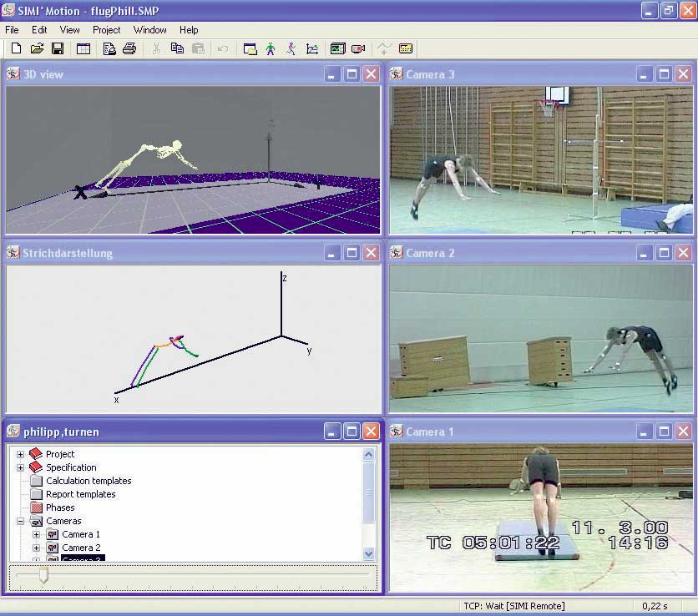Click the Paste clipboard icon
Screen dimensions: 698x616
[x=198, y=48]
